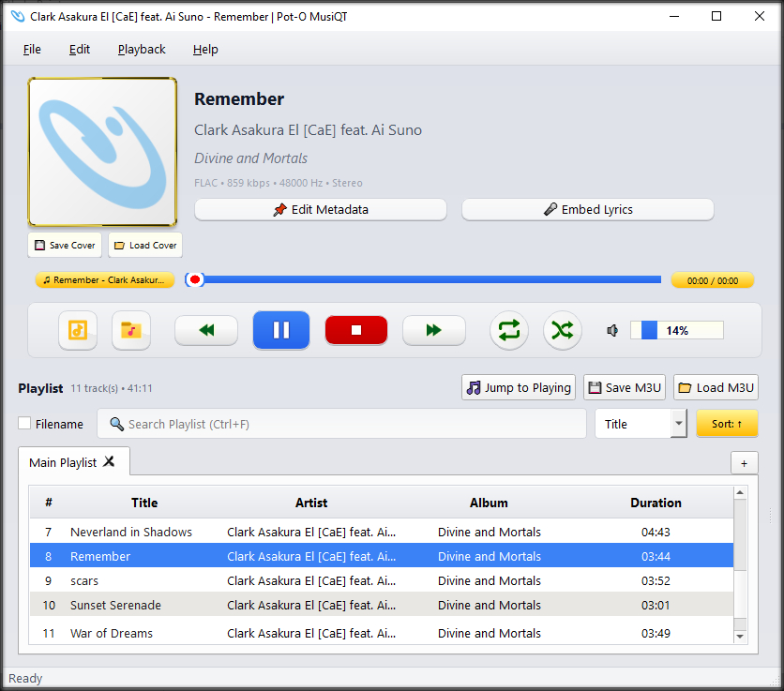Open the Edit menu
784x691 pixels.
pos(80,50)
